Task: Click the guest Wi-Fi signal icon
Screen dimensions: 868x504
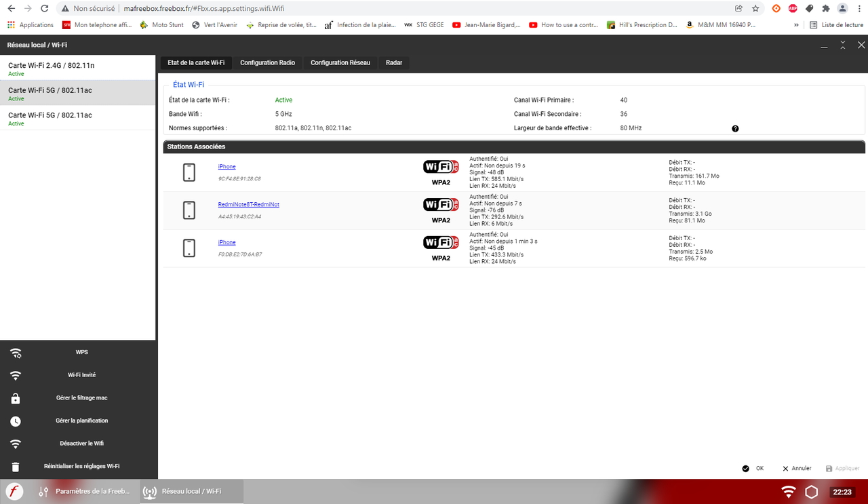Action: point(16,375)
